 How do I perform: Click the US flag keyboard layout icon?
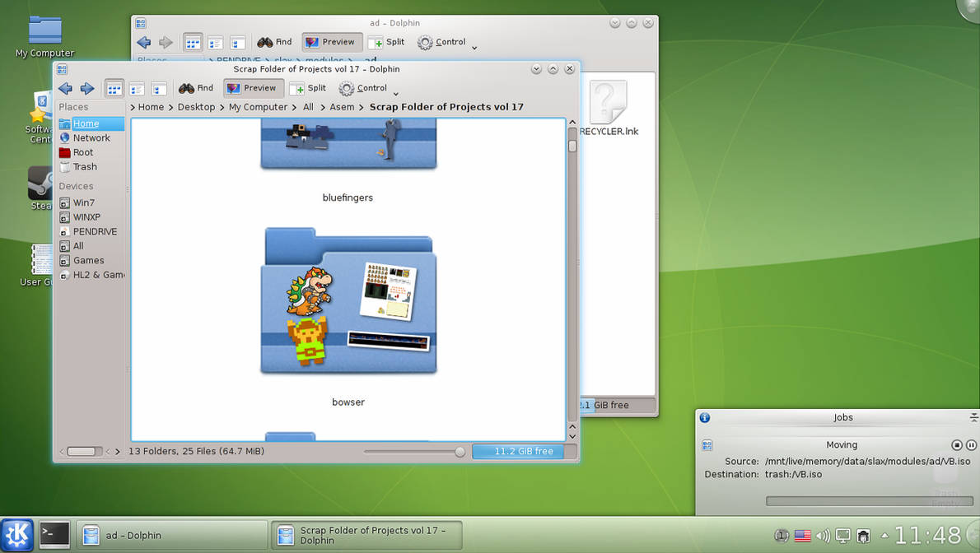pos(802,536)
